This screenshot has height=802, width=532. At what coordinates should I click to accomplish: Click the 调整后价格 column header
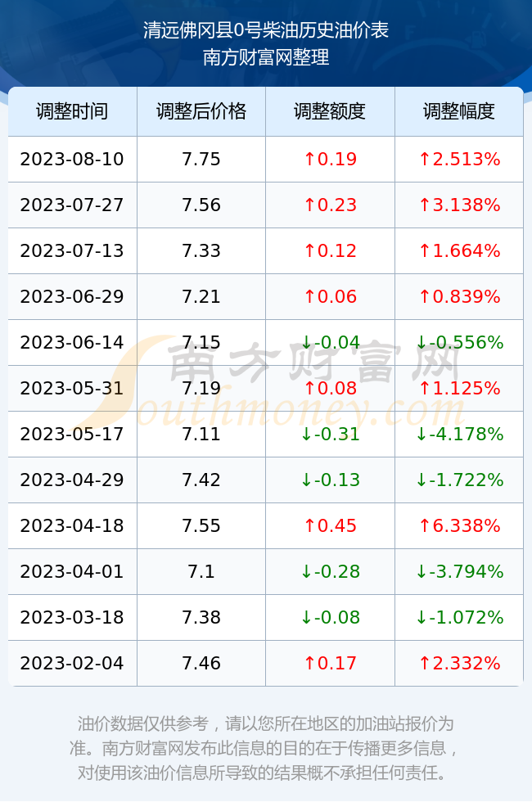(x=201, y=111)
